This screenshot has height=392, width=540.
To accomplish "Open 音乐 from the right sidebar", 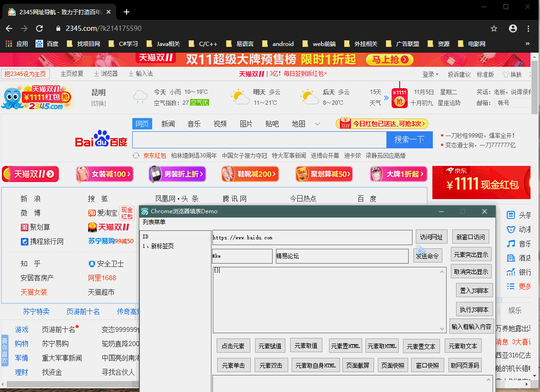I will coord(518,244).
